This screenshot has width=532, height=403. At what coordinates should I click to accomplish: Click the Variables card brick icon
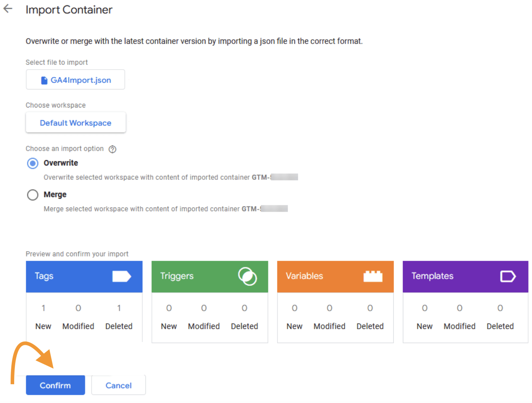[373, 276]
